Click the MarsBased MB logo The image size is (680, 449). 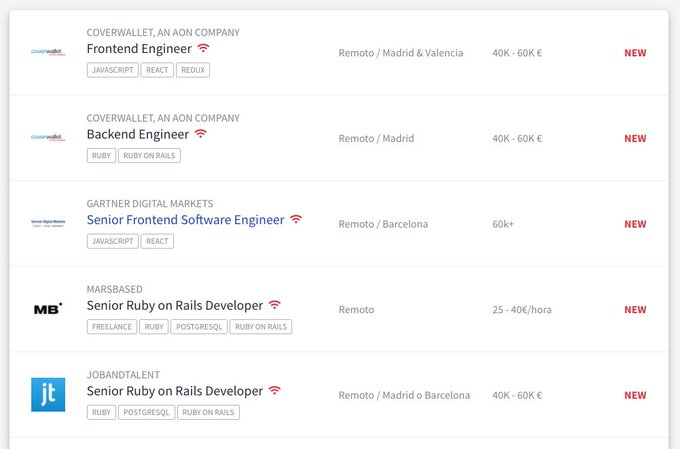coord(48,309)
